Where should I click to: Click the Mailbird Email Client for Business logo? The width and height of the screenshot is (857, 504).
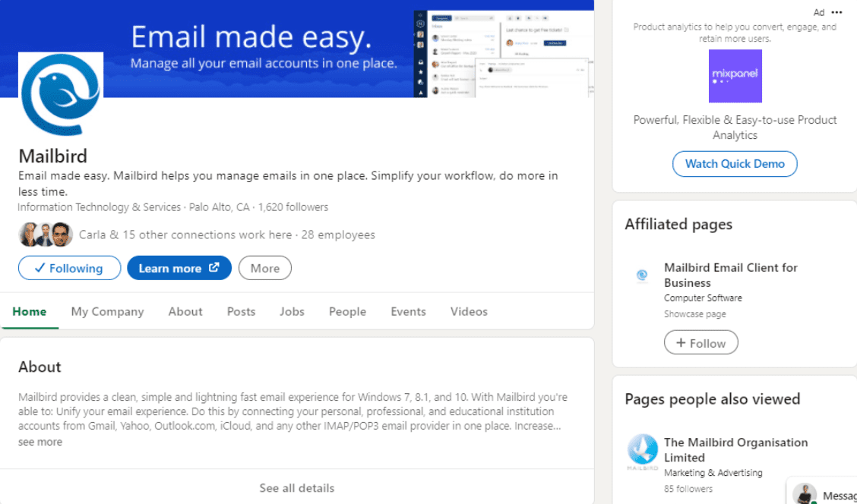(642, 276)
